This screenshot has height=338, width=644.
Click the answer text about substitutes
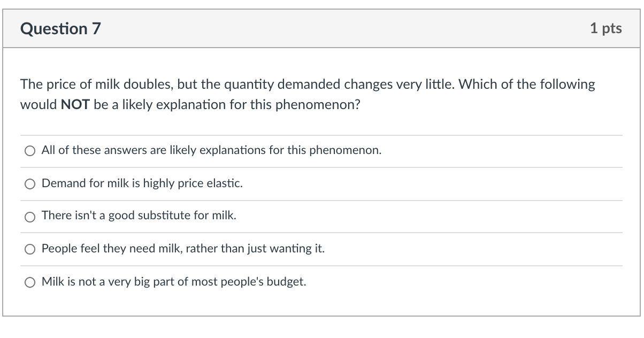[140, 216]
